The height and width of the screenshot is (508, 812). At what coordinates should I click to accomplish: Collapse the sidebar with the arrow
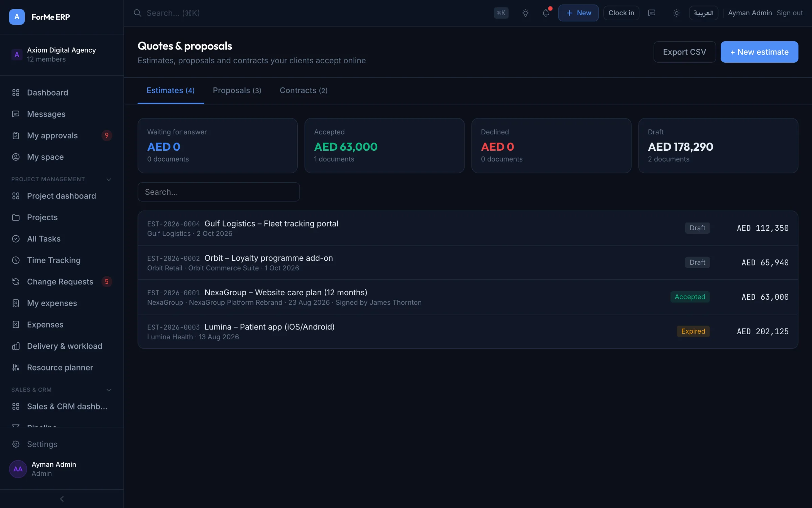[62, 499]
